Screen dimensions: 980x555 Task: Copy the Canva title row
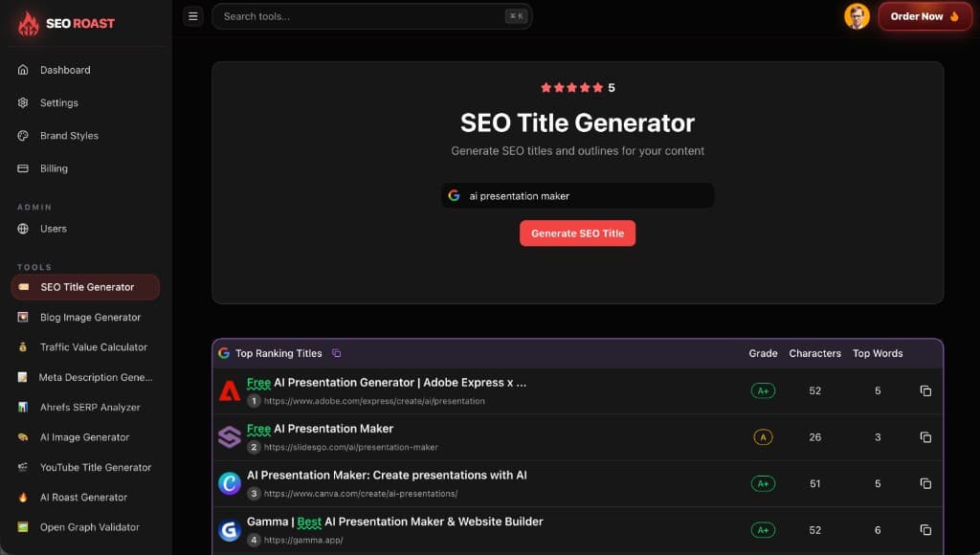(x=925, y=483)
